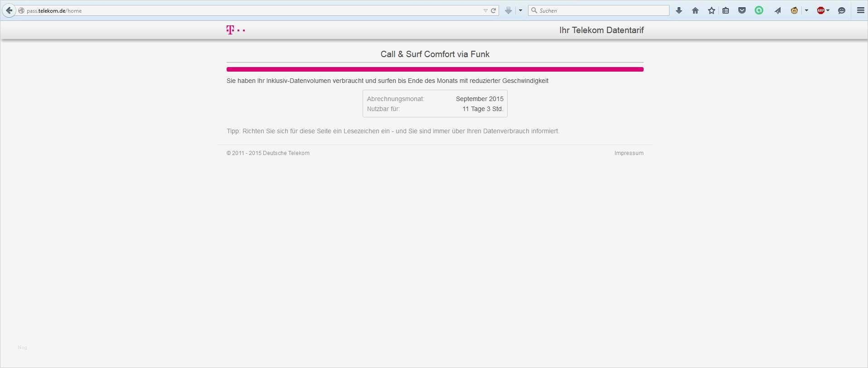868x368 pixels.
Task: Click the 'Nutzbar für:' label
Action: [383, 109]
